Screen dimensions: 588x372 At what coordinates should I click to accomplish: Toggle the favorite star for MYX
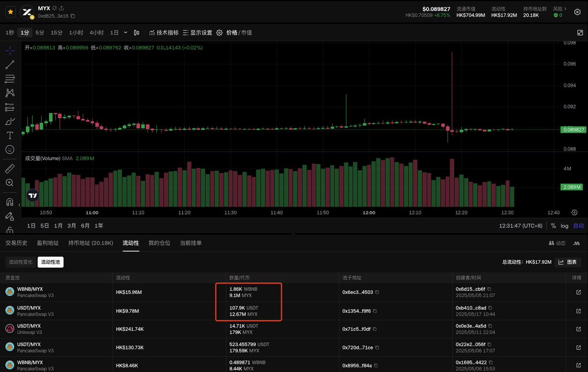coord(10,12)
